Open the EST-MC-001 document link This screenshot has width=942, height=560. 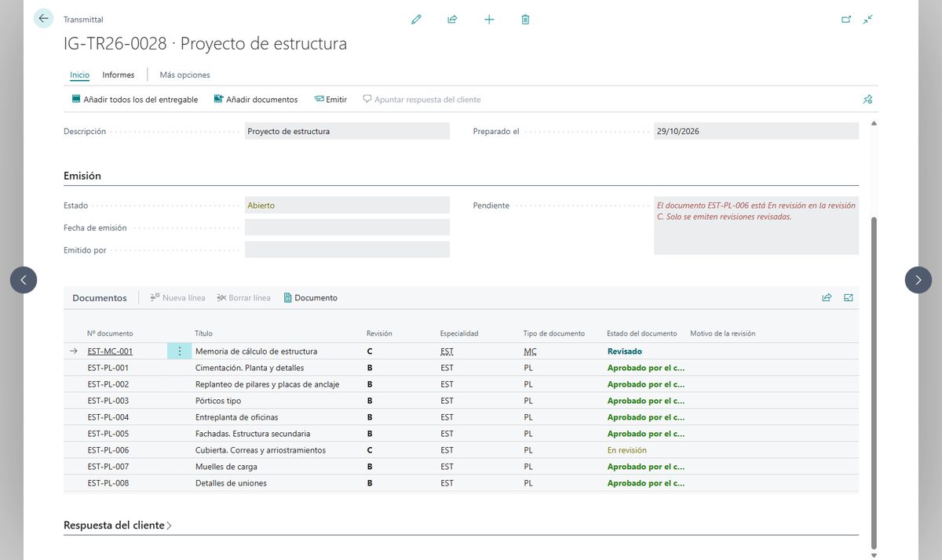click(x=110, y=351)
